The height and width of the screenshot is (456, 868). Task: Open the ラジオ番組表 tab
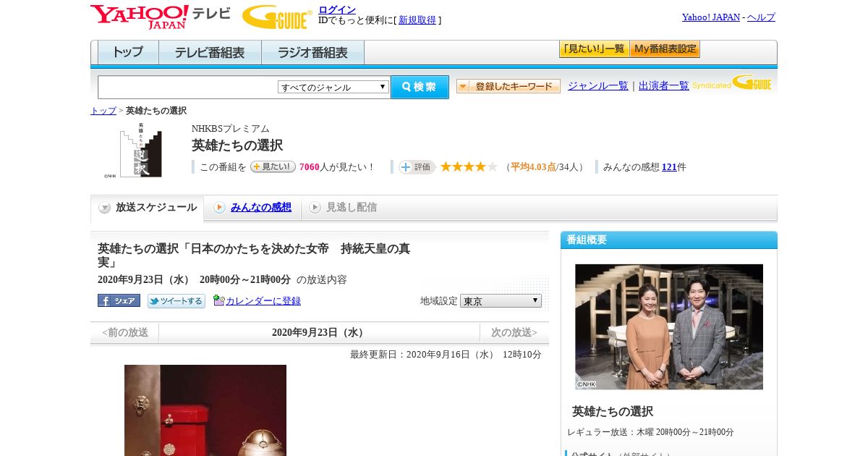click(312, 52)
